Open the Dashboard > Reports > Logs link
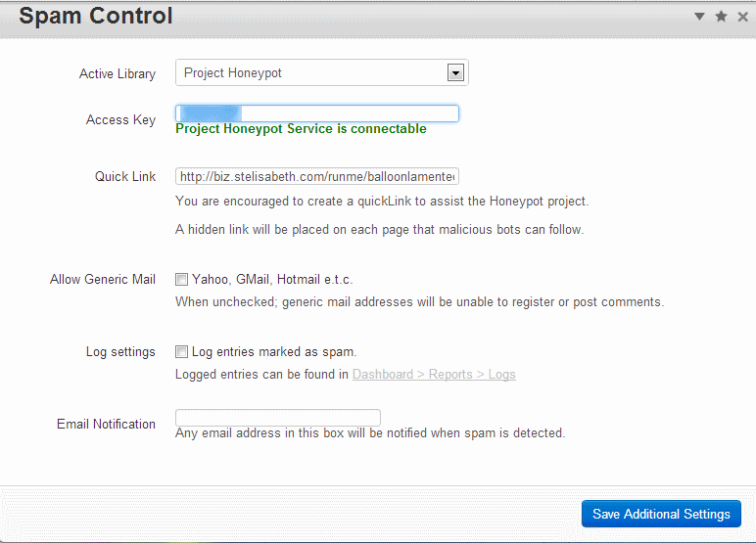 [434, 375]
